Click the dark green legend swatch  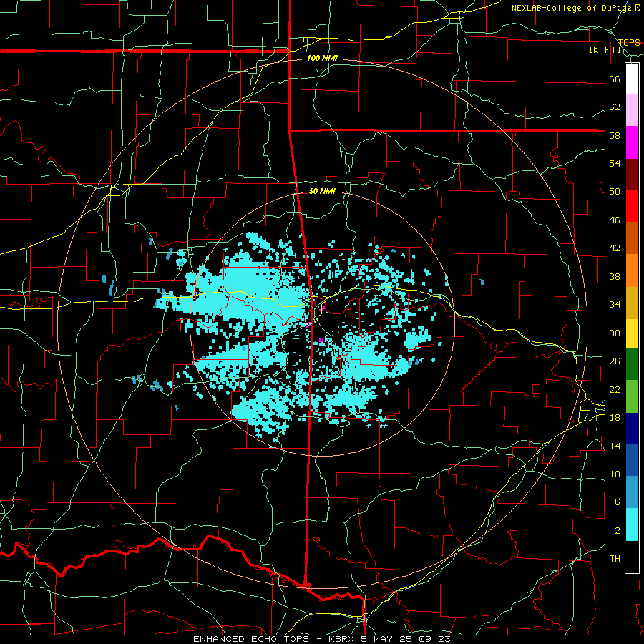point(632,364)
